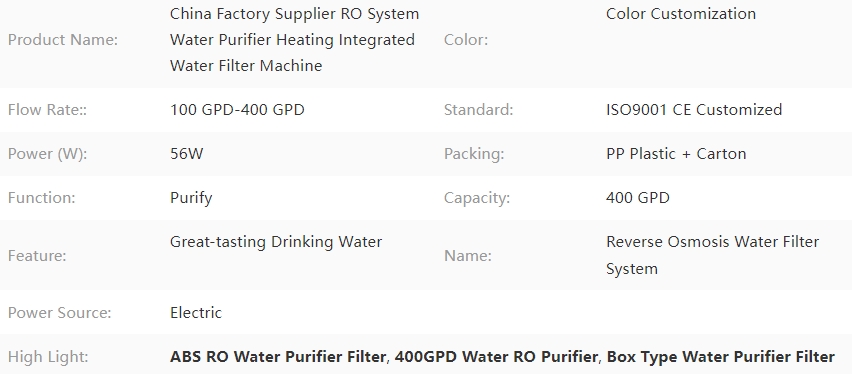852x374 pixels.
Task: Click the PP Plastic + Carton value
Action: pyautogui.click(x=676, y=154)
